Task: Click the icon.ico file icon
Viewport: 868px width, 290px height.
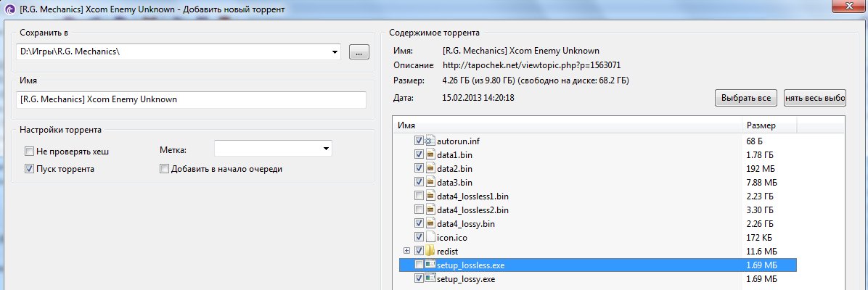Action: [430, 237]
